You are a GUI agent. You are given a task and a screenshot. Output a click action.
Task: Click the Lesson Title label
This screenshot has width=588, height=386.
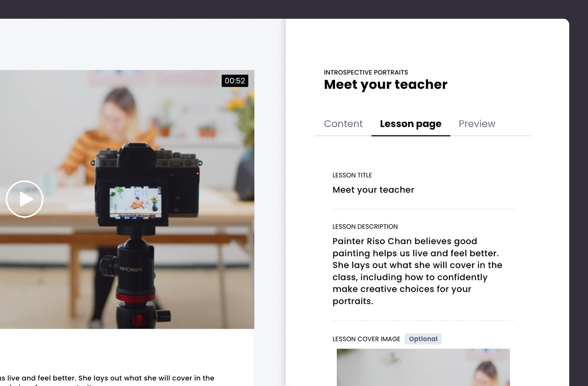tap(352, 175)
